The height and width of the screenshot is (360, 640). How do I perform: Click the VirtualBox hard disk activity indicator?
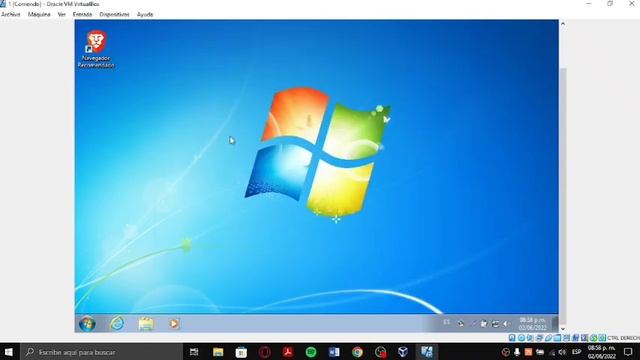pyautogui.click(x=512, y=338)
